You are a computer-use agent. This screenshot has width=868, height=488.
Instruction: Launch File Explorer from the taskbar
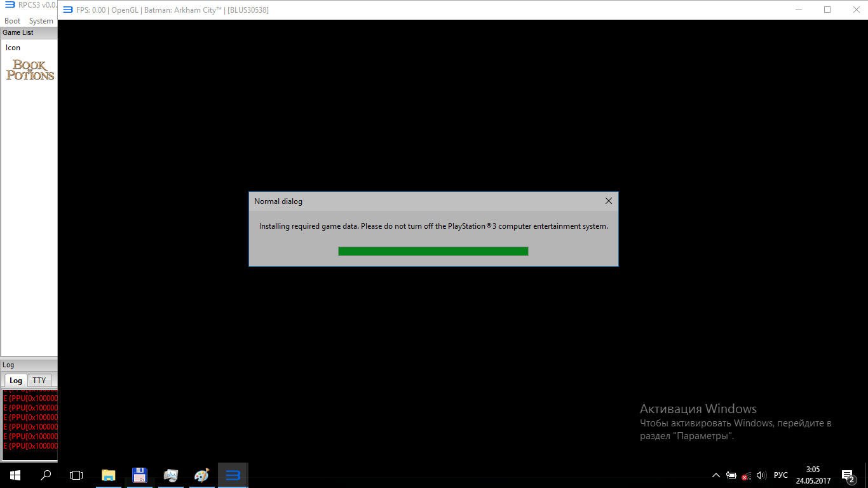[x=109, y=475]
